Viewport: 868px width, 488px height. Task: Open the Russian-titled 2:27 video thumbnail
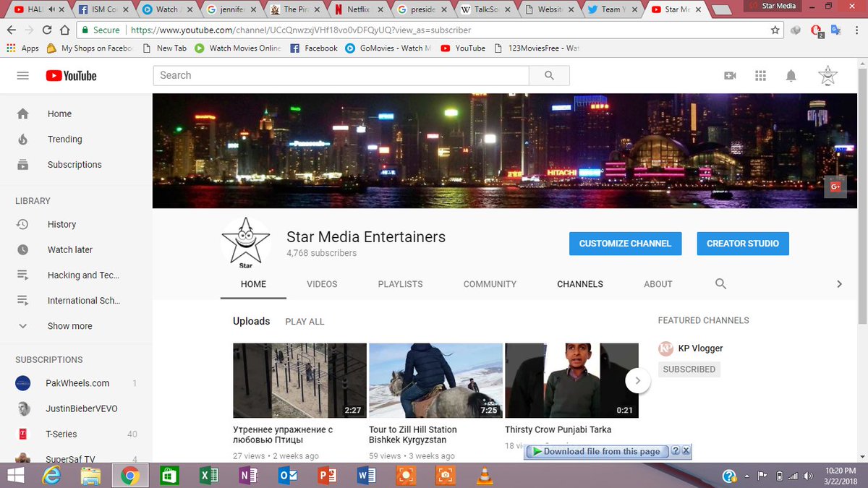click(299, 380)
